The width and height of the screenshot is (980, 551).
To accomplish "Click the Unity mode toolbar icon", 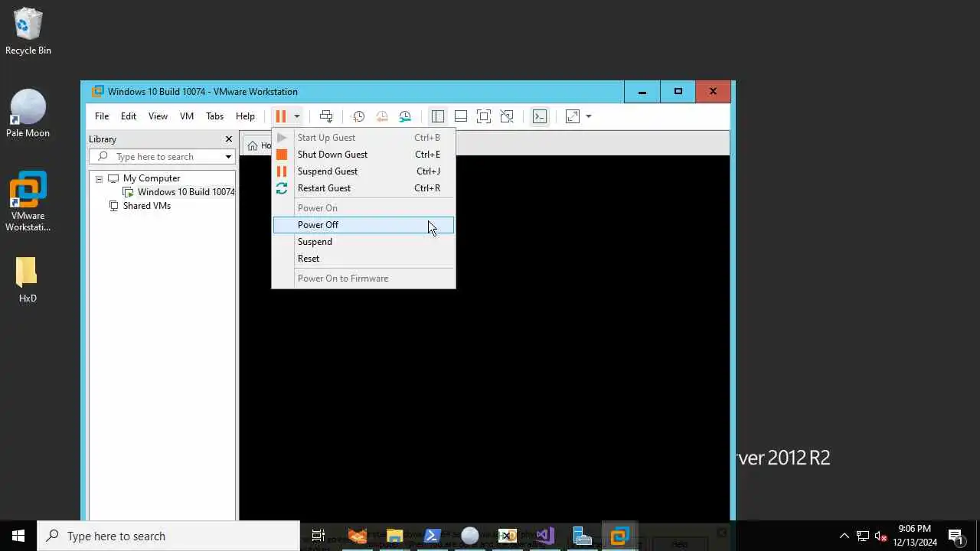I will pos(507,116).
